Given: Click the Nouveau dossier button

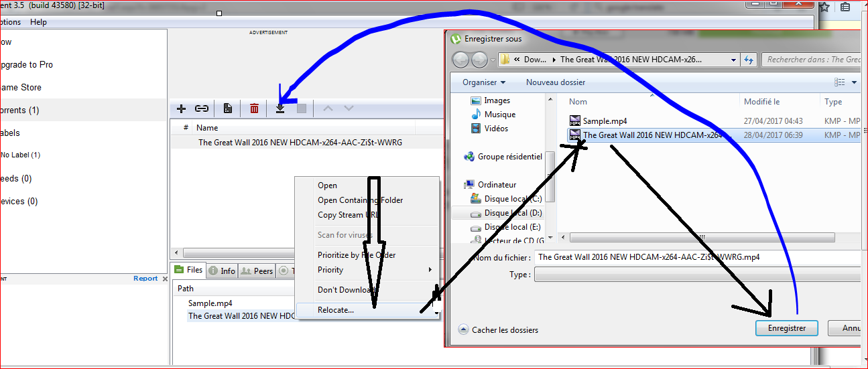Looking at the screenshot, I should [555, 82].
